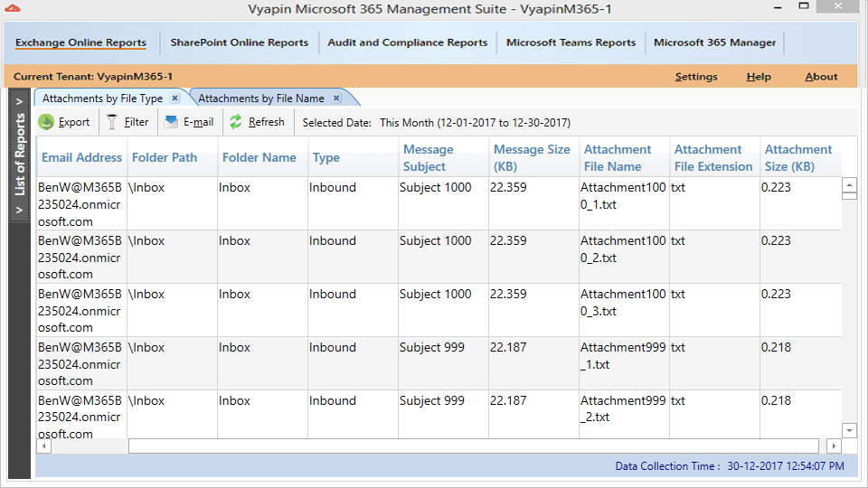Click the E-mail button label

(x=198, y=122)
